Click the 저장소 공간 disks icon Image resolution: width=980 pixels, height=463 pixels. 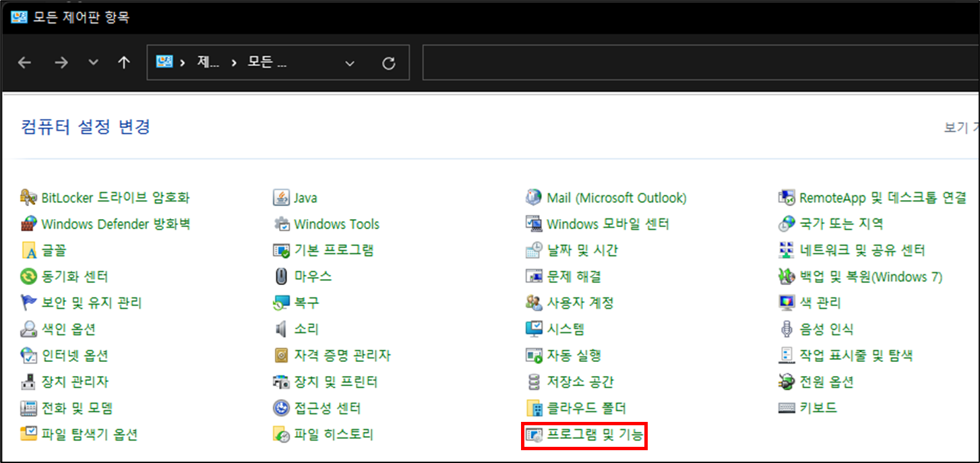(x=534, y=381)
